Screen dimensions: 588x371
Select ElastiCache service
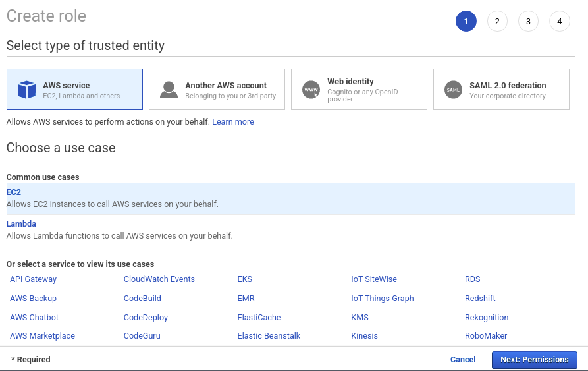[259, 318]
